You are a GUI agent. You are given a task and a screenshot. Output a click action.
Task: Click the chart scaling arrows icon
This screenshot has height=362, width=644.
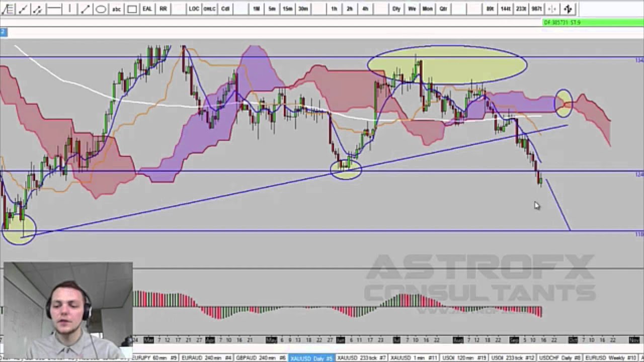coord(568,9)
